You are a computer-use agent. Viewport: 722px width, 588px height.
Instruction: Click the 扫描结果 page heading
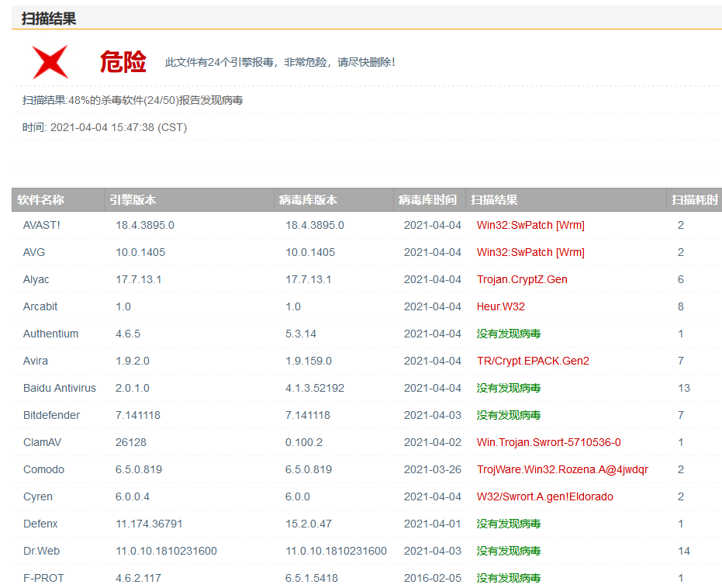click(x=49, y=19)
